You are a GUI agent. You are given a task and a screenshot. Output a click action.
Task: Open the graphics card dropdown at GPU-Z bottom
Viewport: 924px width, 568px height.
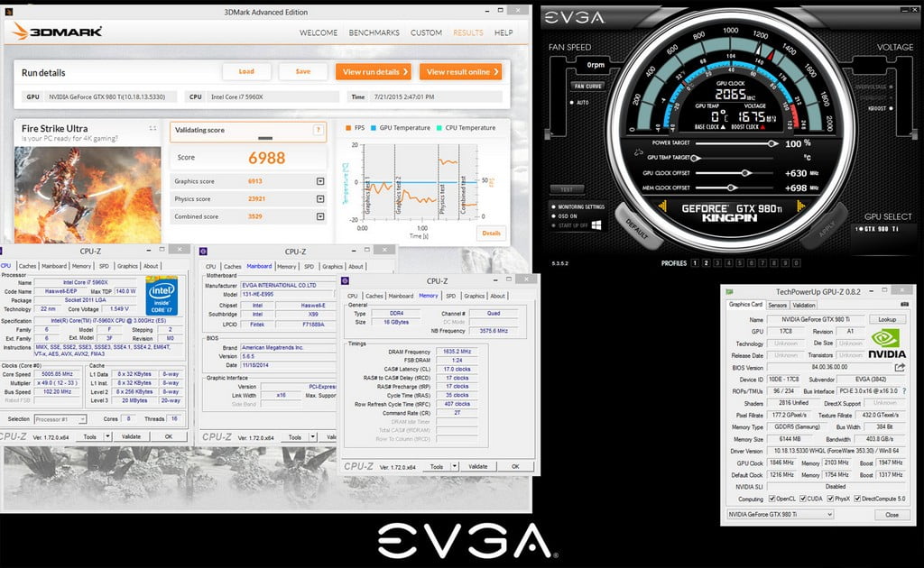point(831,515)
